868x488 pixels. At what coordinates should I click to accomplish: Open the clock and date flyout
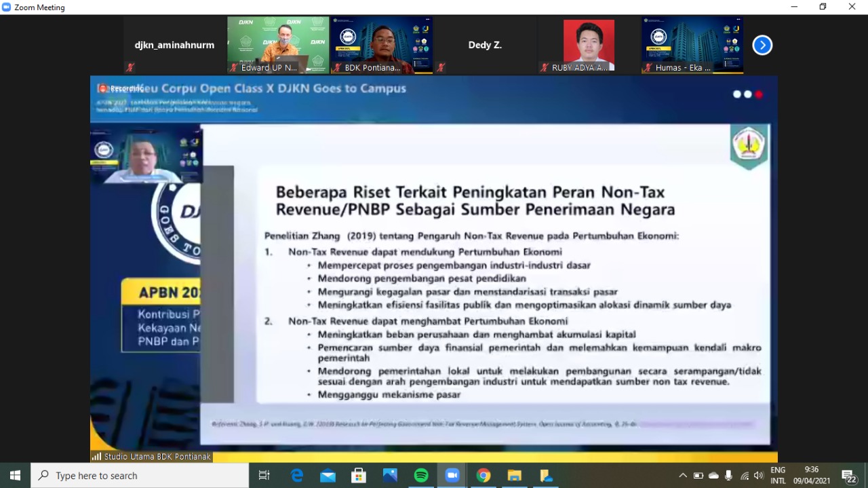click(812, 475)
